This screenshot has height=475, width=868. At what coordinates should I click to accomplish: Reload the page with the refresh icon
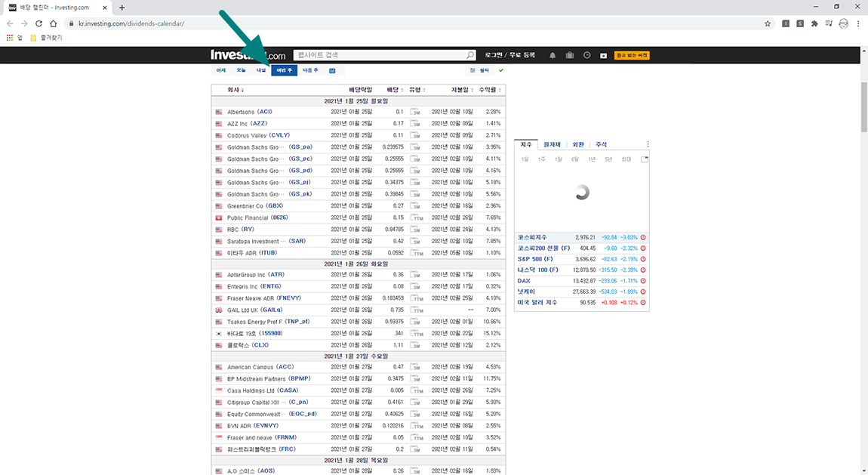pyautogui.click(x=38, y=23)
